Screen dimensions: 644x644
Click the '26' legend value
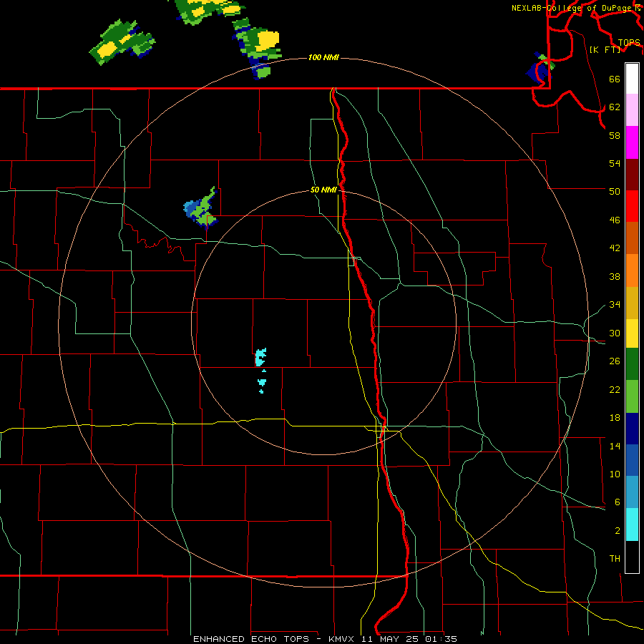(x=615, y=361)
